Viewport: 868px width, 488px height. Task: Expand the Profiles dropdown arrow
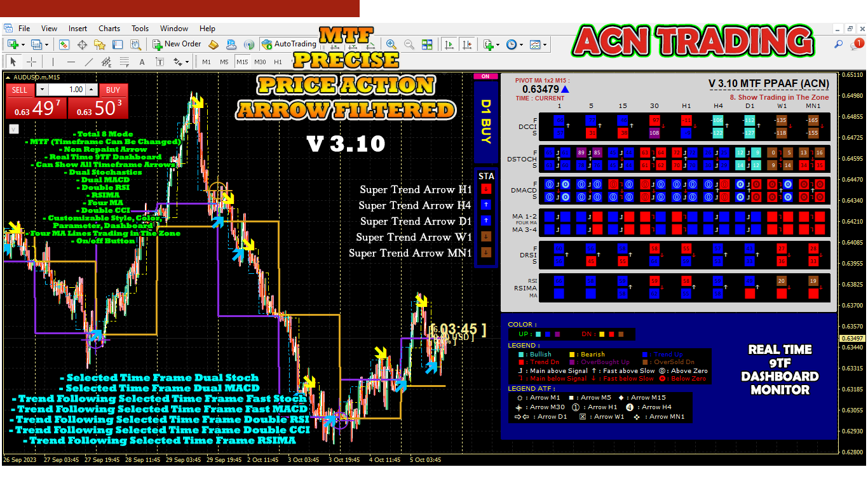(x=46, y=44)
